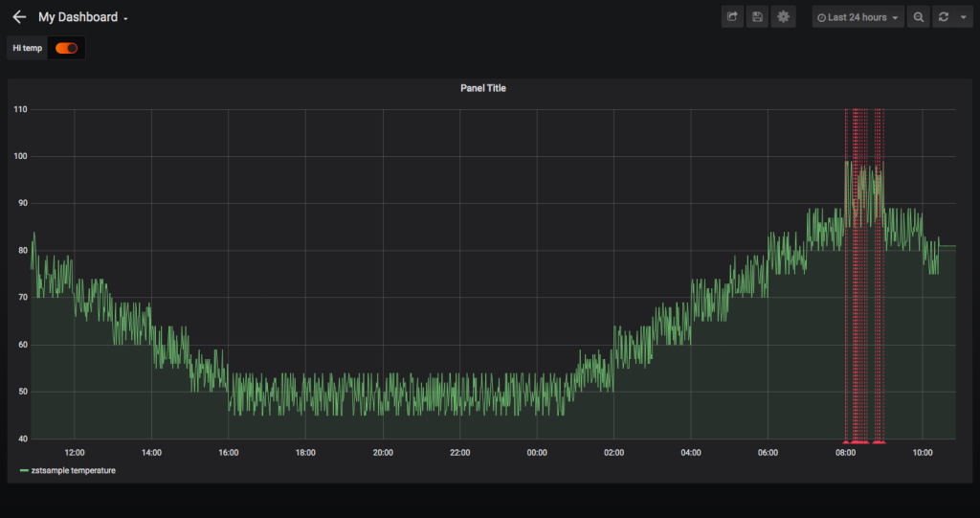This screenshot has height=518, width=980.
Task: Click the 40 y-axis label
Action: click(x=22, y=439)
